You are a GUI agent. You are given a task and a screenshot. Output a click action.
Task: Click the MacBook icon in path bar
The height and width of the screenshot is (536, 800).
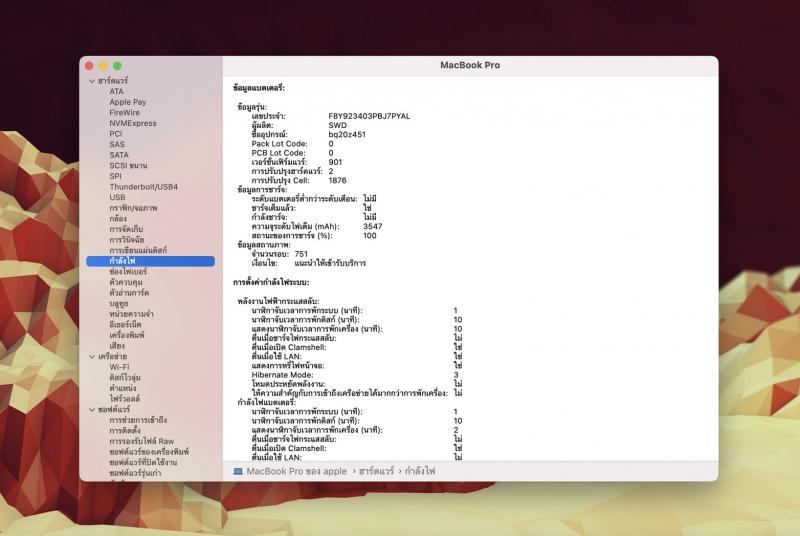pyautogui.click(x=238, y=472)
